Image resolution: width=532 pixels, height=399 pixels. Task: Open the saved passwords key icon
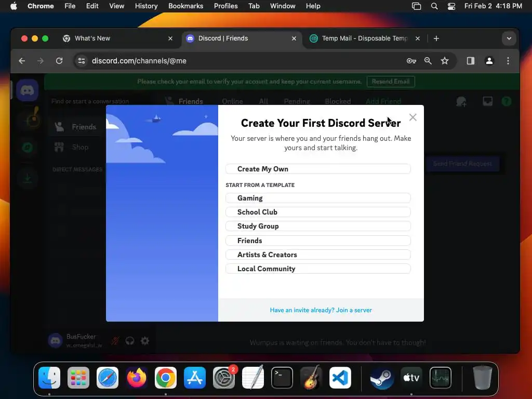point(411,61)
